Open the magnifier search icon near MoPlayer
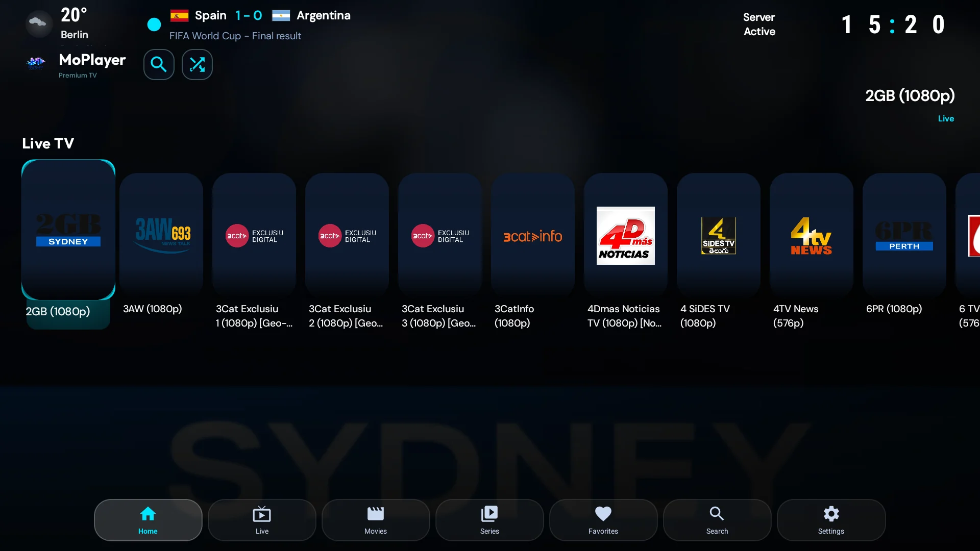The image size is (980, 551). pos(159,65)
